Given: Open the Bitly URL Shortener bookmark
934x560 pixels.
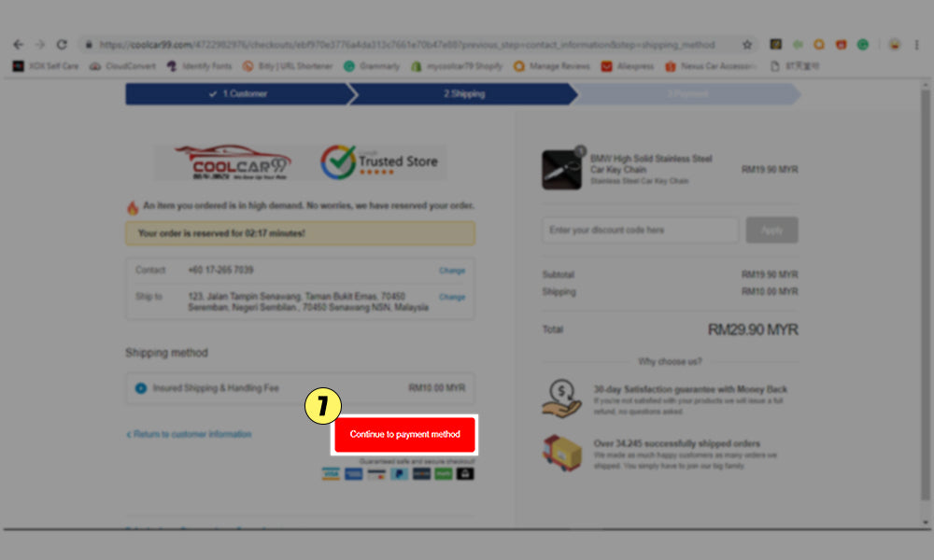Looking at the screenshot, I should 288,66.
